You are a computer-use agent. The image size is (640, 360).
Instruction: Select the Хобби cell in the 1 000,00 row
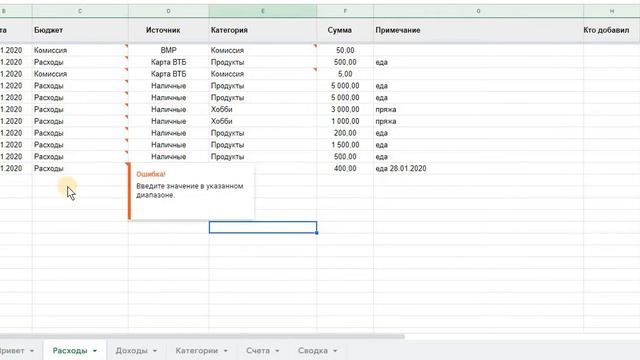263,121
